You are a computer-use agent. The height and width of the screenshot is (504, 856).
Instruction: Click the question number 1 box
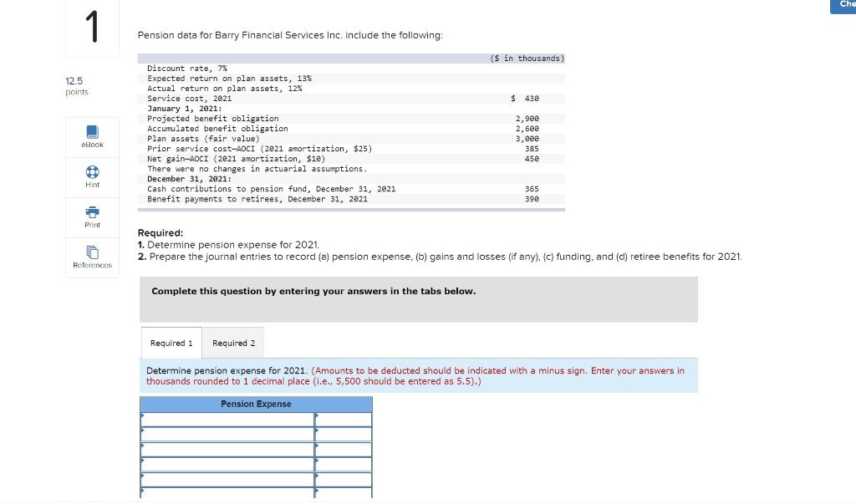pyautogui.click(x=91, y=28)
